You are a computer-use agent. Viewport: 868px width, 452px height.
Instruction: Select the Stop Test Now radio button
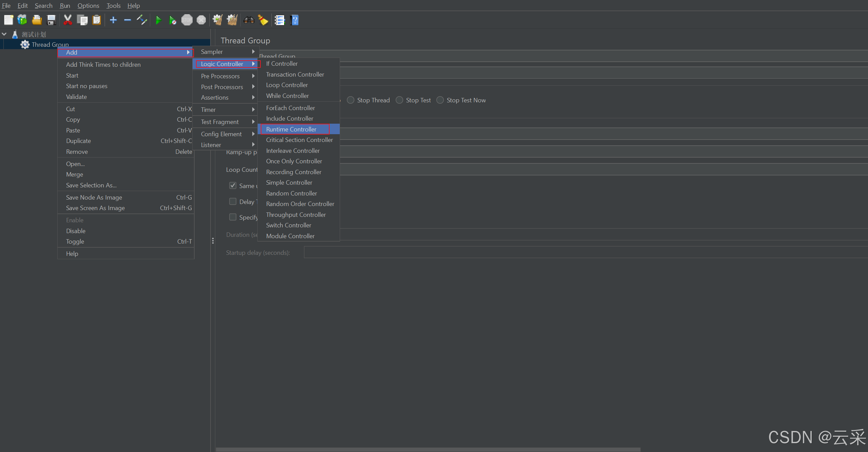click(x=440, y=100)
